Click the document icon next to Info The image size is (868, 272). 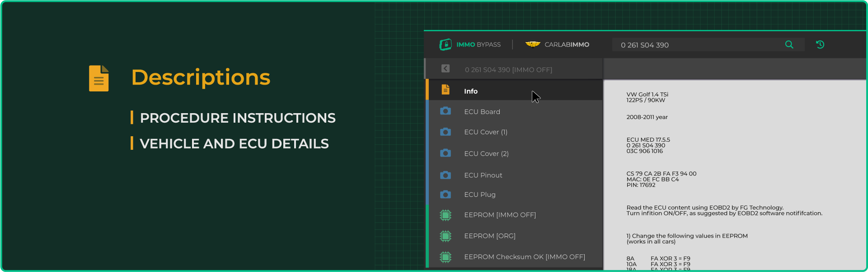(x=446, y=90)
